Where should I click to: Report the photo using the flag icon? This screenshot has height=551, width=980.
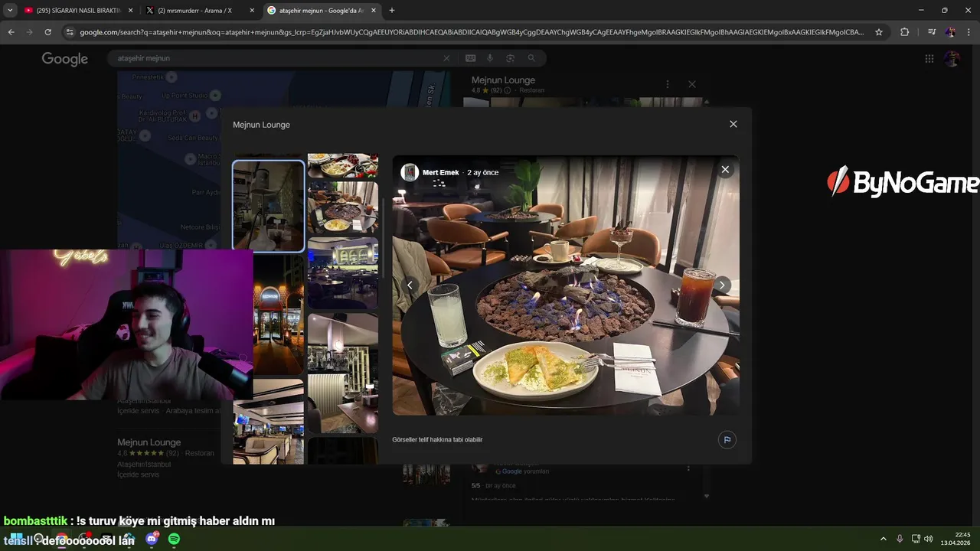(727, 439)
